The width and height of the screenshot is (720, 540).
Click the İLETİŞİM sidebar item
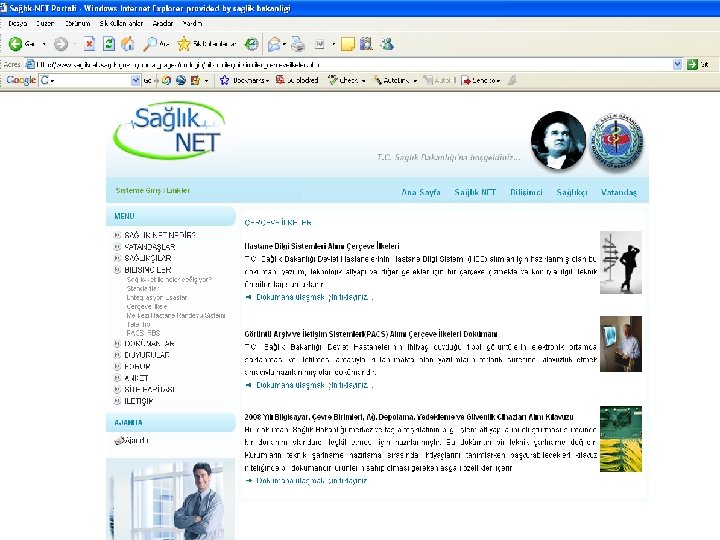tap(139, 401)
